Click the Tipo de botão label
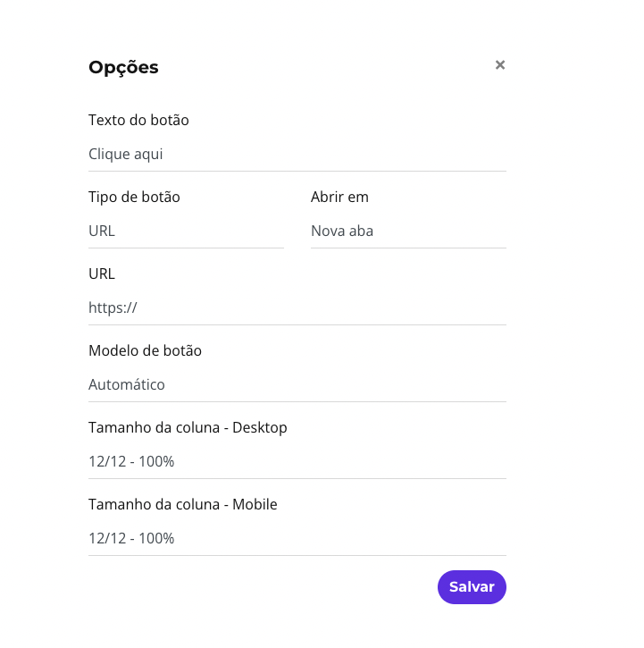The height and width of the screenshot is (648, 644). click(134, 197)
